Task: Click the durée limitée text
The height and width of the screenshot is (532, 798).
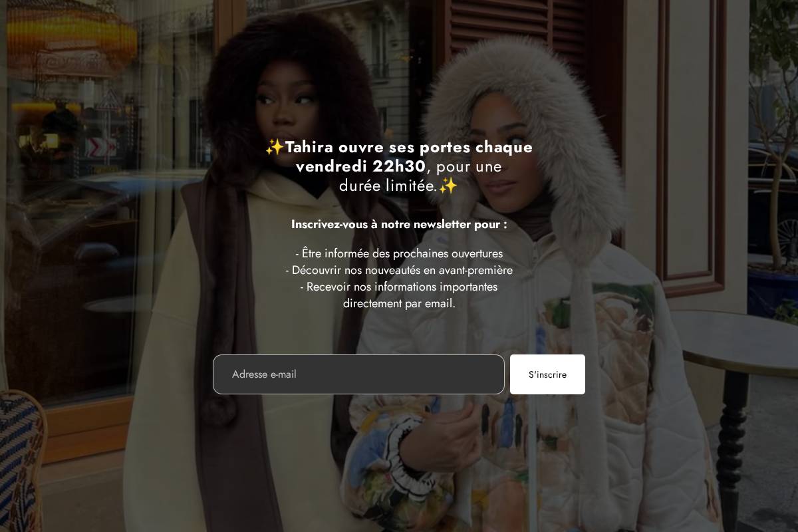Action: click(388, 186)
